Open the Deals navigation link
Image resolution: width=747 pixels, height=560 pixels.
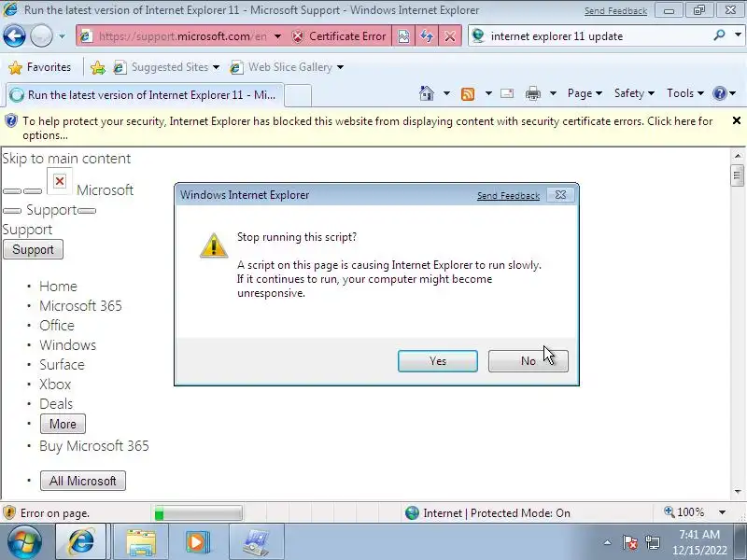(x=56, y=404)
